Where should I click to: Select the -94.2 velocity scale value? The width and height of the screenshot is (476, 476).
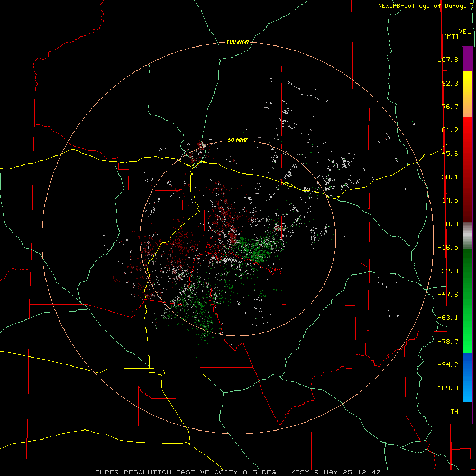(448, 365)
